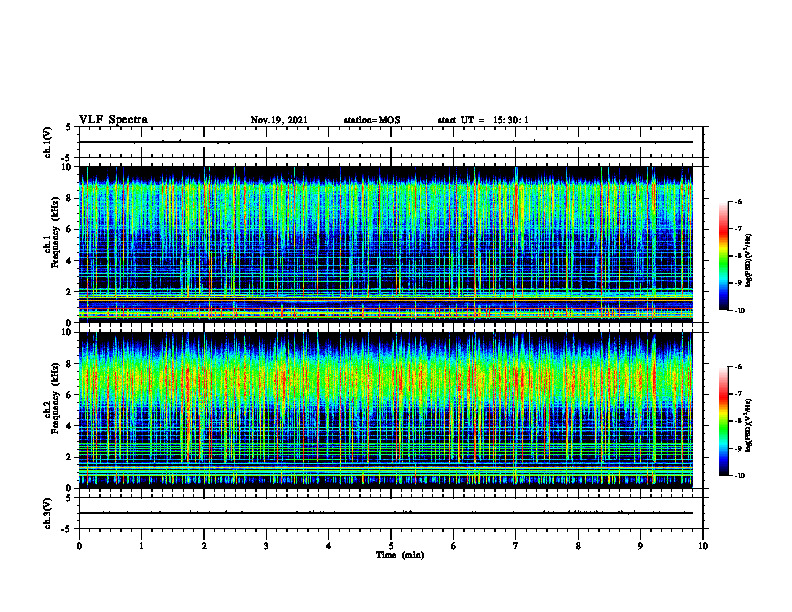The image size is (792, 612).
Task: Click the ch.2 spectrogram color bar
Action: tap(724, 421)
